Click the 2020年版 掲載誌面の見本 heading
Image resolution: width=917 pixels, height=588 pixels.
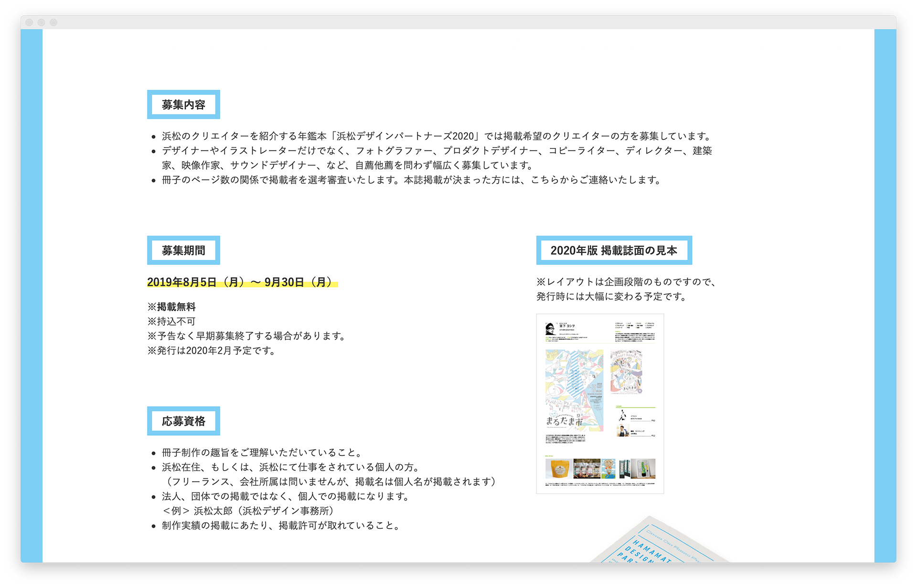[x=614, y=251]
